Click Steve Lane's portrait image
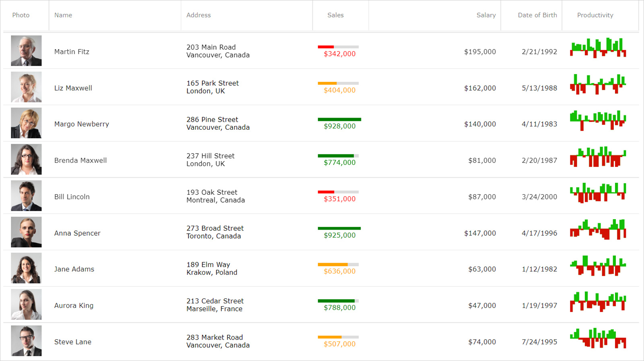This screenshot has height=361, width=644. point(26,341)
